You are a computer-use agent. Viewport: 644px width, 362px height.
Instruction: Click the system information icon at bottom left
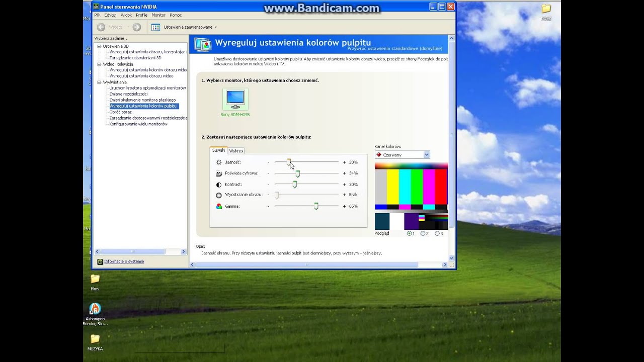pos(100,261)
